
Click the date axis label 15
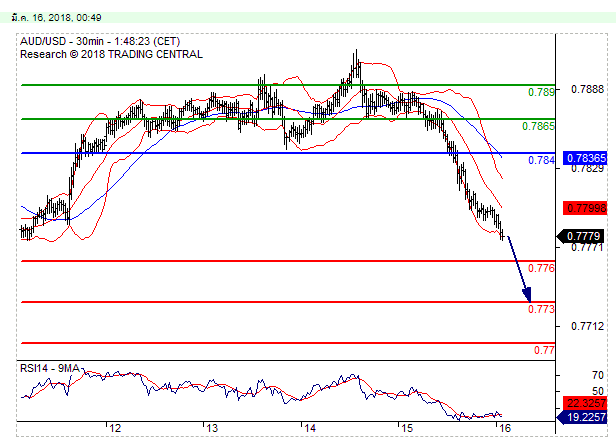coord(407,428)
